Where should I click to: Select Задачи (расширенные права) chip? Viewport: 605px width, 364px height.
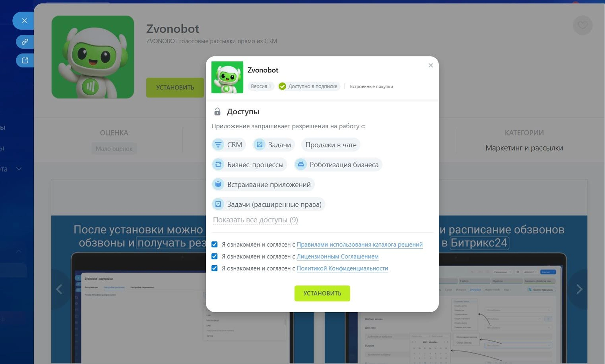pos(269,204)
